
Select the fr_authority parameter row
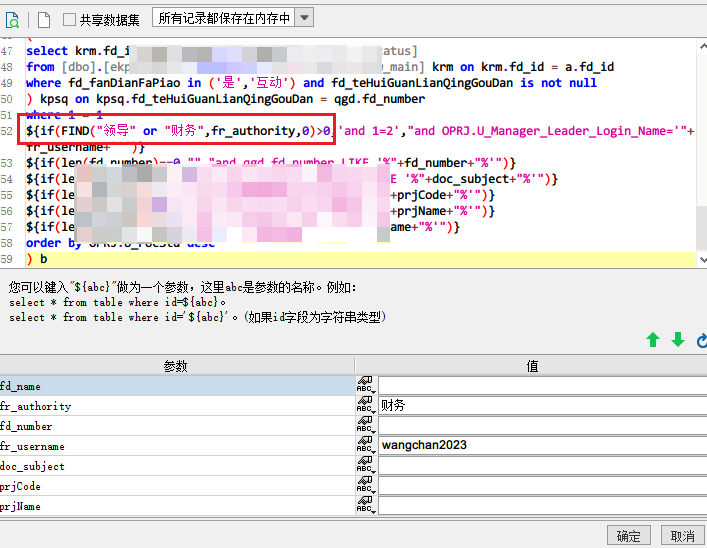[178, 406]
